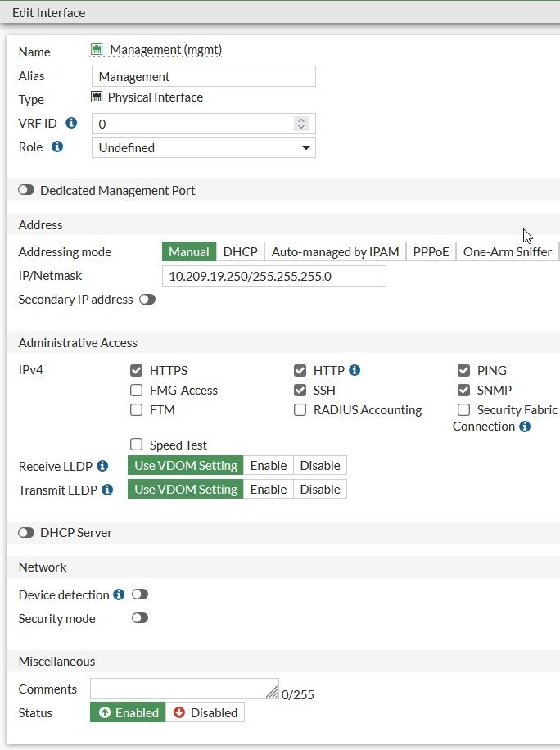The height and width of the screenshot is (750, 560).
Task: Set interface status to Disabled
Action: click(x=205, y=713)
